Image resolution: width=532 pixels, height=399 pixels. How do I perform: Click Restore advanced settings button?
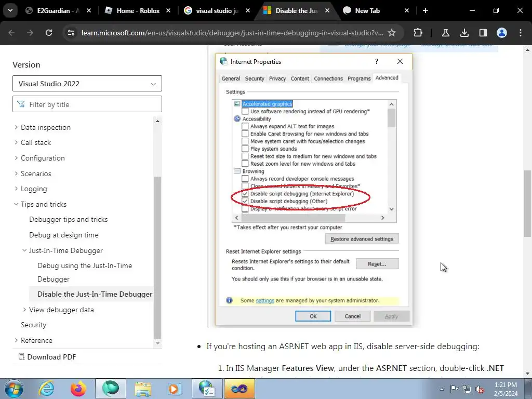[x=362, y=239]
